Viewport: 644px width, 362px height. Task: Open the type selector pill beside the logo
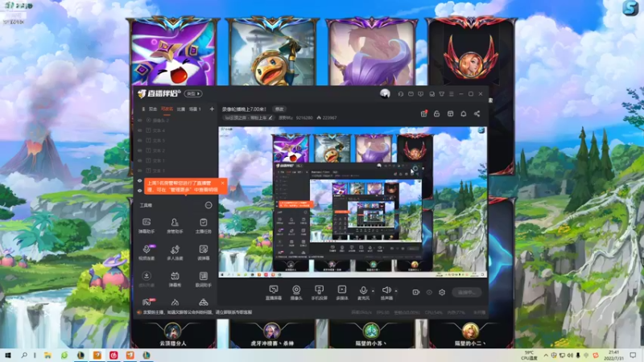pos(193,93)
